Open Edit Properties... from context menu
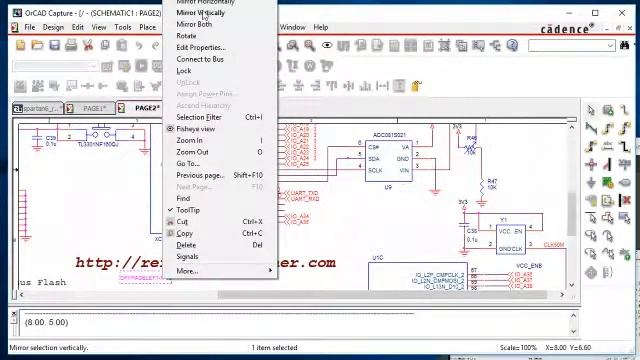This screenshot has height=360, width=640. click(x=201, y=47)
